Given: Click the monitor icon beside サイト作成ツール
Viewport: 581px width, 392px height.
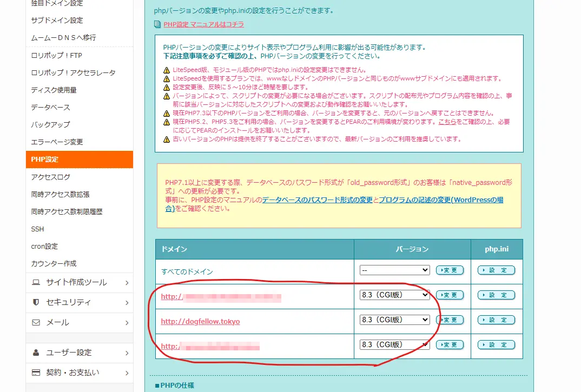Looking at the screenshot, I should pos(36,282).
